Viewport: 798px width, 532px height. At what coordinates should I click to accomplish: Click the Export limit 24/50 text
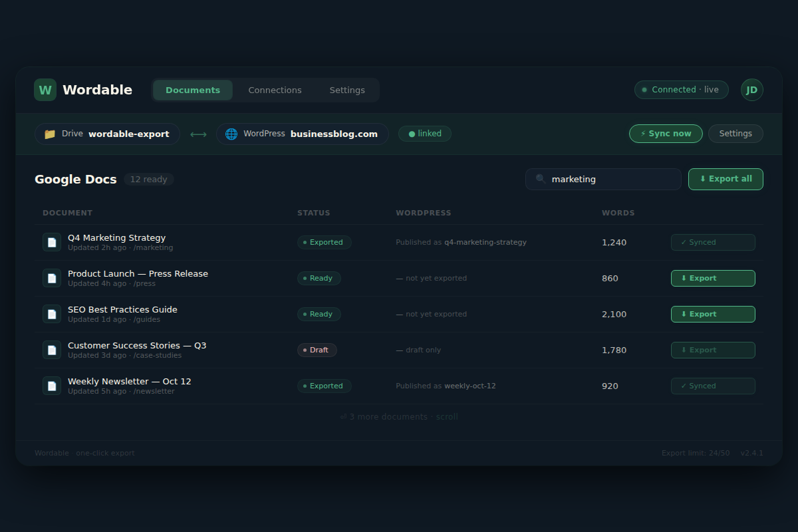pos(696,453)
